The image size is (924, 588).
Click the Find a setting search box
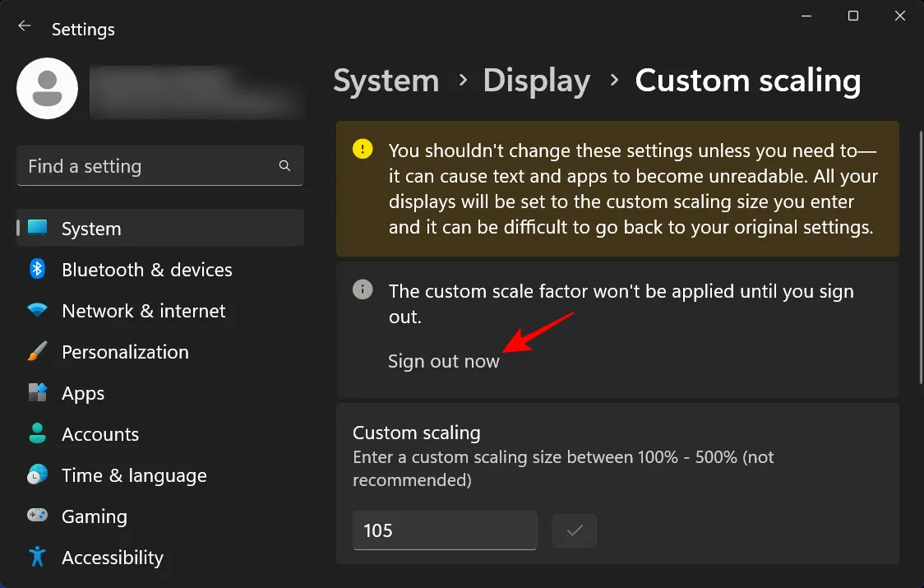[x=148, y=166]
